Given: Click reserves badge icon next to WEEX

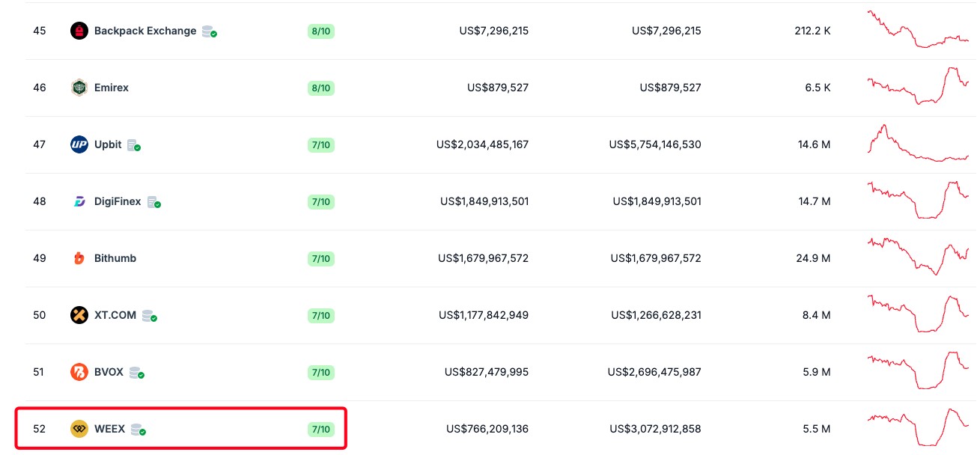Looking at the screenshot, I should [138, 430].
